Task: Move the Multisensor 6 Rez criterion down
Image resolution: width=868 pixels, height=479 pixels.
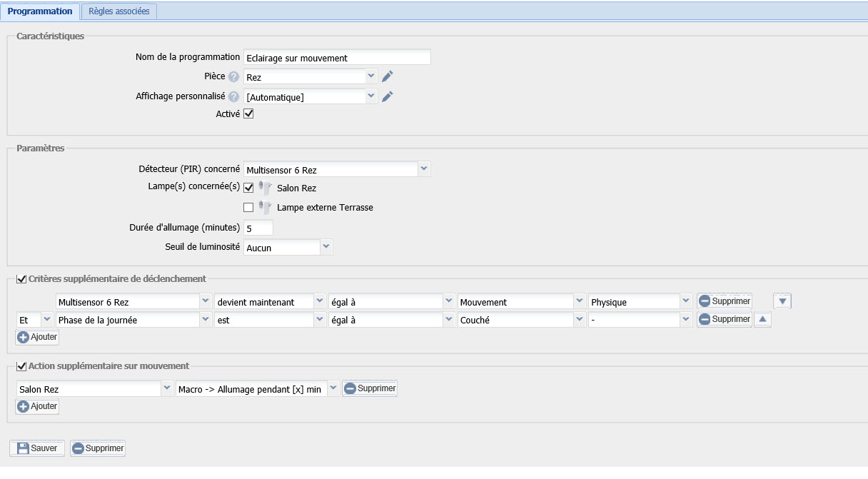Action: (x=783, y=301)
